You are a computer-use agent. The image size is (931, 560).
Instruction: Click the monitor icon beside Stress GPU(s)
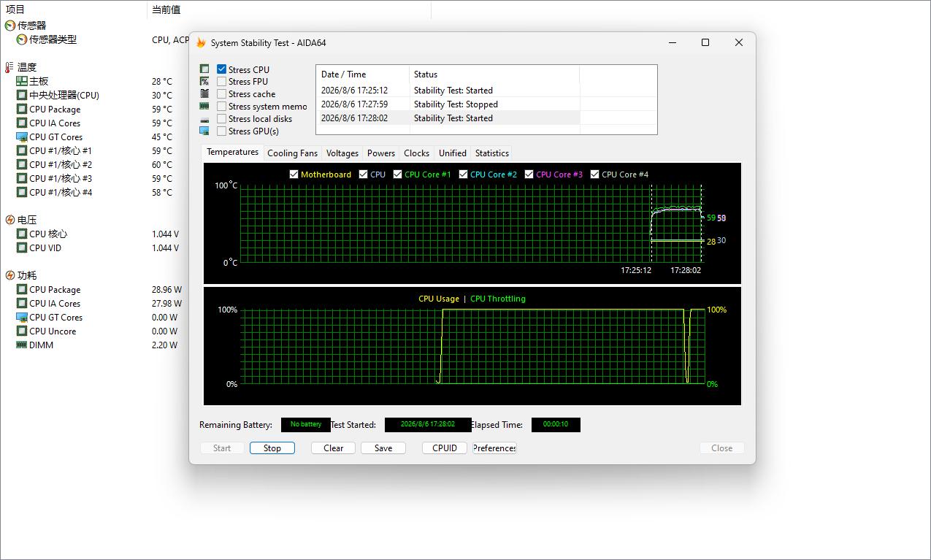coord(204,131)
